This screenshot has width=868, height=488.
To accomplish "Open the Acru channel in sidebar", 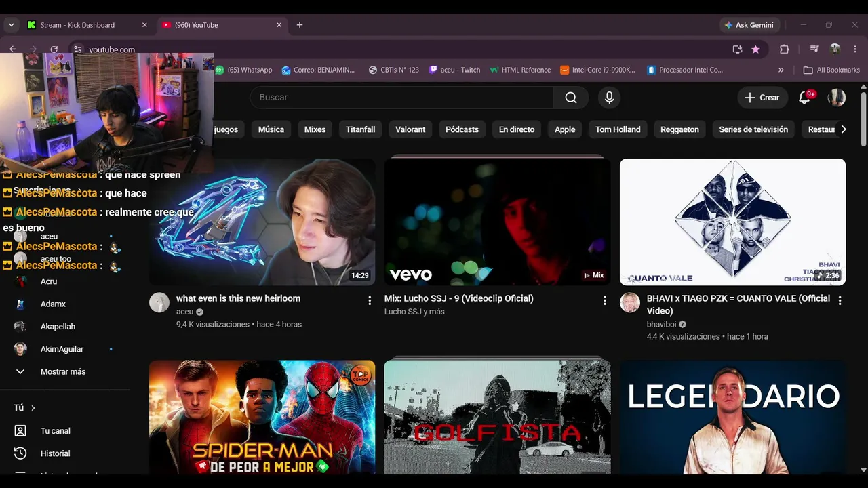I will point(49,281).
